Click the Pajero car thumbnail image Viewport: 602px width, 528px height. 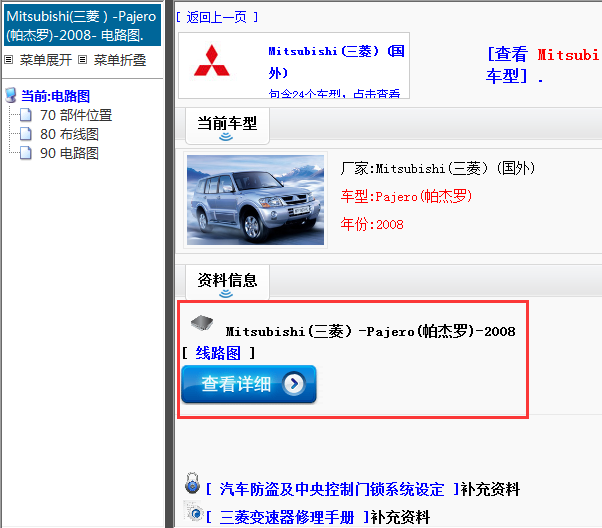pos(256,199)
